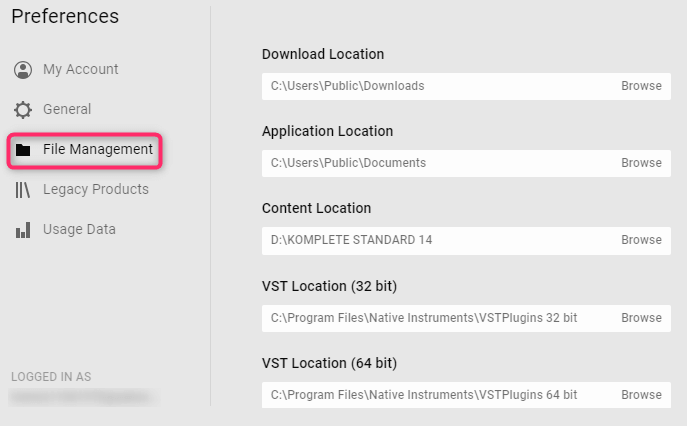Viewport: 687px width, 426px height.
Task: Click the General gear icon
Action: (23, 110)
